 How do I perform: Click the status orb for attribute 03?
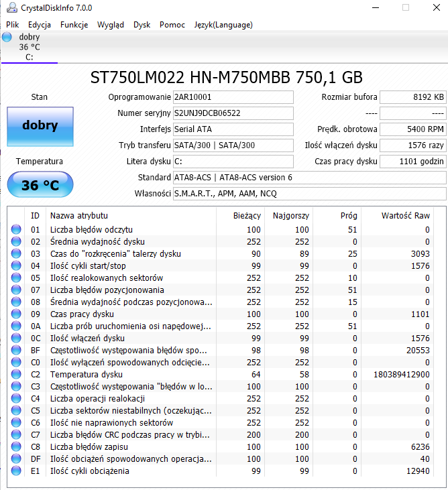tap(16, 253)
